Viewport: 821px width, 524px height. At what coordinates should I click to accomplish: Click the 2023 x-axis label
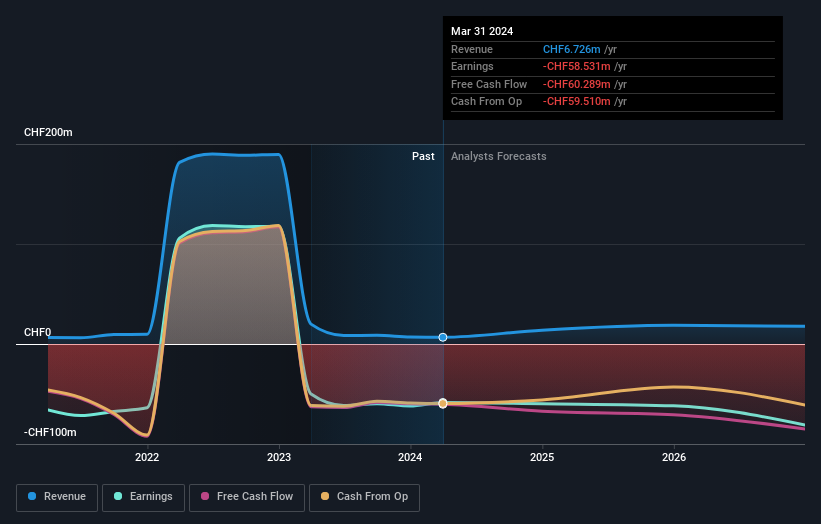(279, 457)
